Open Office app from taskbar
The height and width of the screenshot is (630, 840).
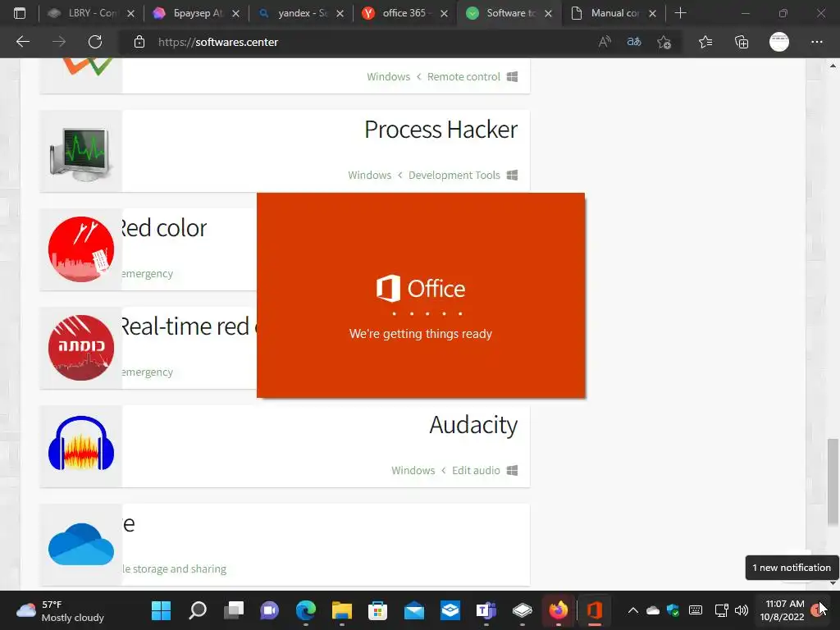[x=595, y=610]
